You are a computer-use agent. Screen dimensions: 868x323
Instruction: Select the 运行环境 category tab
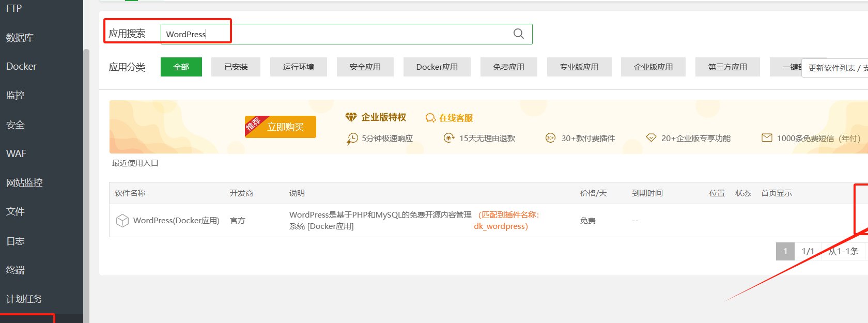(299, 67)
